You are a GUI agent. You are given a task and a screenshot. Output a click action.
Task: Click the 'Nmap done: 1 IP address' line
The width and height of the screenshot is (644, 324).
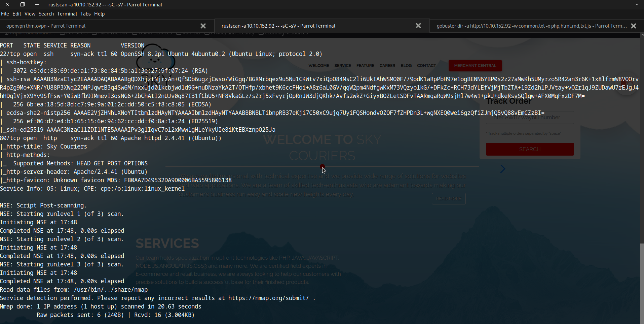pos(101,306)
